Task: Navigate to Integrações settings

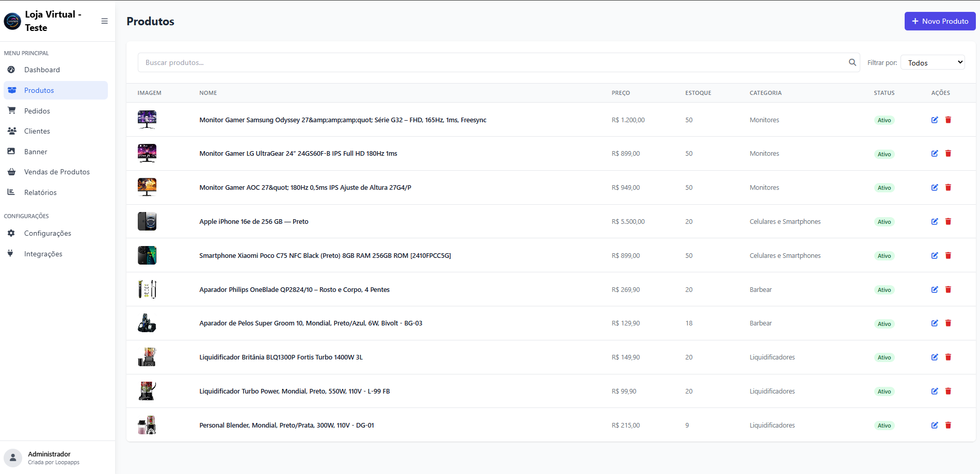Action: point(43,254)
